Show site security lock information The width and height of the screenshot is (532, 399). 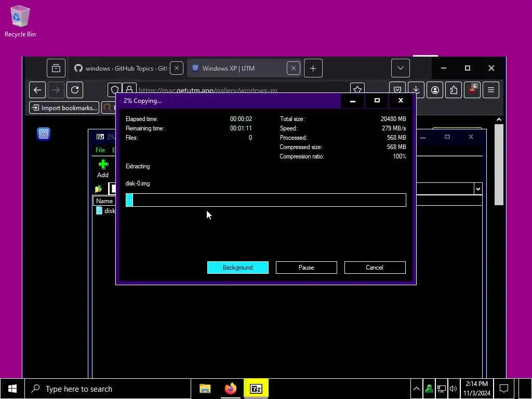(x=129, y=89)
